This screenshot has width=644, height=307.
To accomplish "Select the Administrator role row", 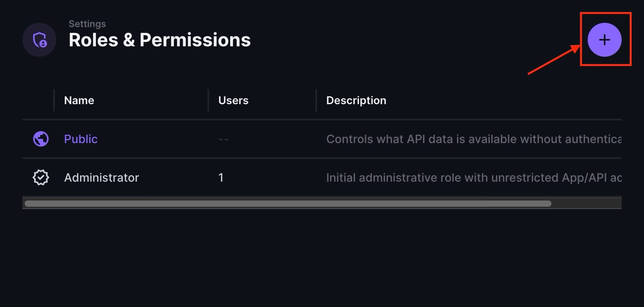I will (101, 177).
